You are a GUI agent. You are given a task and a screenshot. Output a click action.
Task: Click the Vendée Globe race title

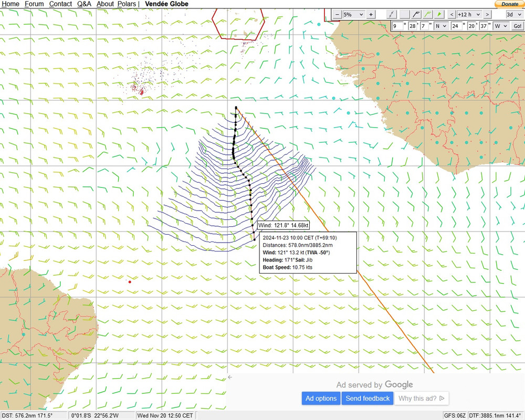pos(166,4)
